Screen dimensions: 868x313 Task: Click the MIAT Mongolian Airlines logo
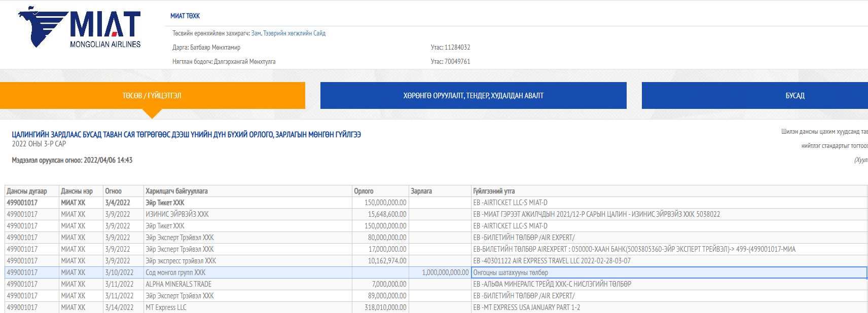[80, 28]
